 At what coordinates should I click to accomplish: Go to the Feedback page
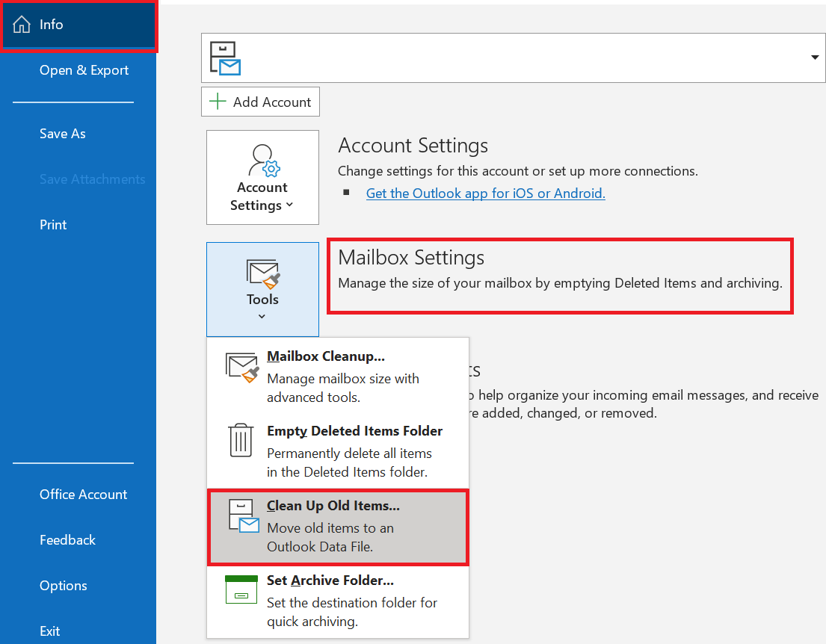click(67, 540)
